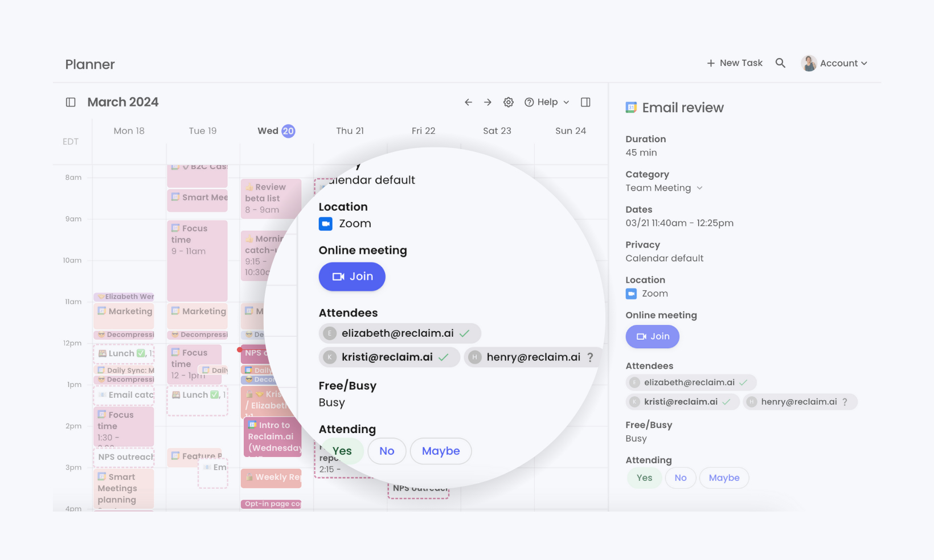
Task: Click the March 2024 month title
Action: [x=123, y=102]
